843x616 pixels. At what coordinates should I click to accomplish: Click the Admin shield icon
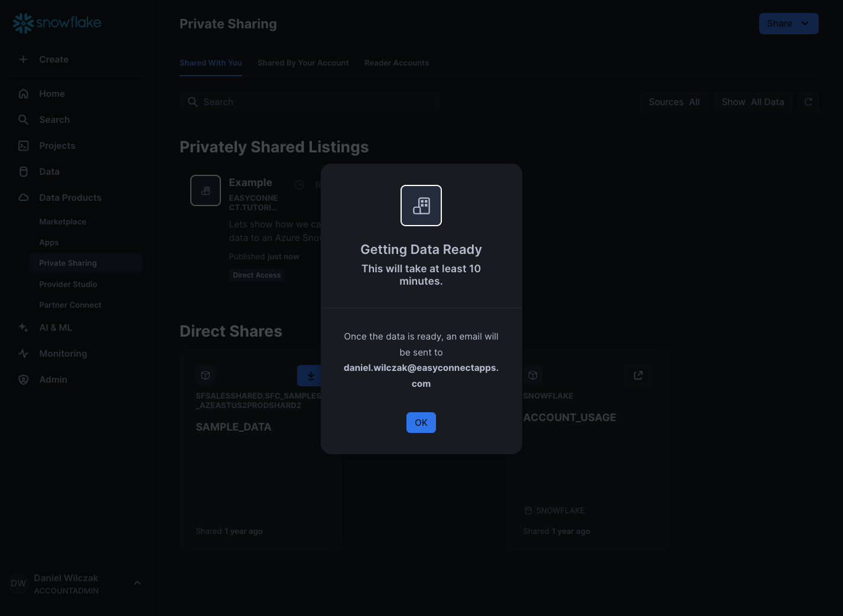click(24, 380)
